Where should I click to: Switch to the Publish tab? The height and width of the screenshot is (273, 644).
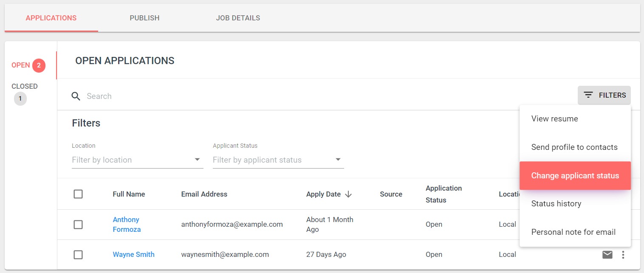pyautogui.click(x=144, y=18)
